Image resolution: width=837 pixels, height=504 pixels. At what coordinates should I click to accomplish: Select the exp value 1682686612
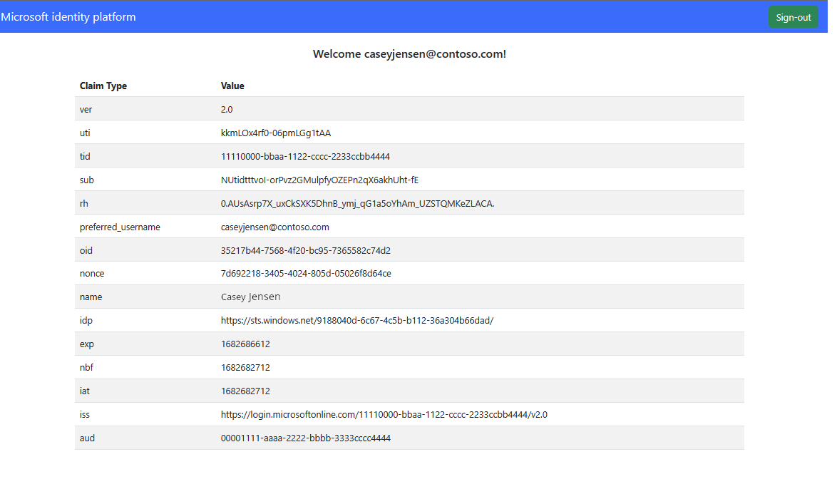(245, 344)
